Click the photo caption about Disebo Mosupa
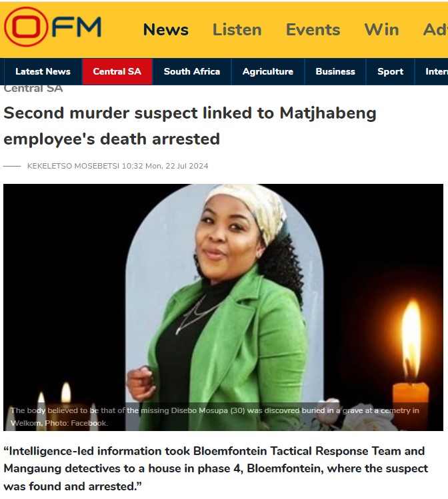 215,417
